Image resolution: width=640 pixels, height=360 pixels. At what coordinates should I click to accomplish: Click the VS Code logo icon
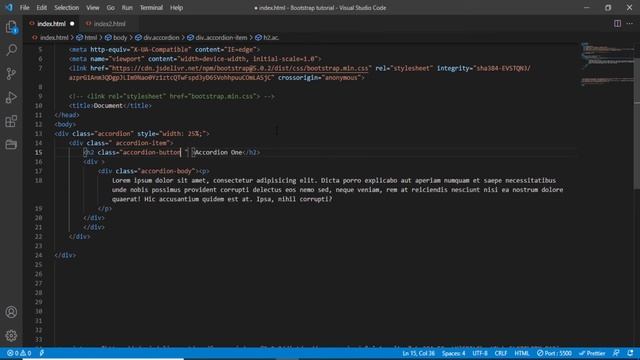[x=9, y=7]
